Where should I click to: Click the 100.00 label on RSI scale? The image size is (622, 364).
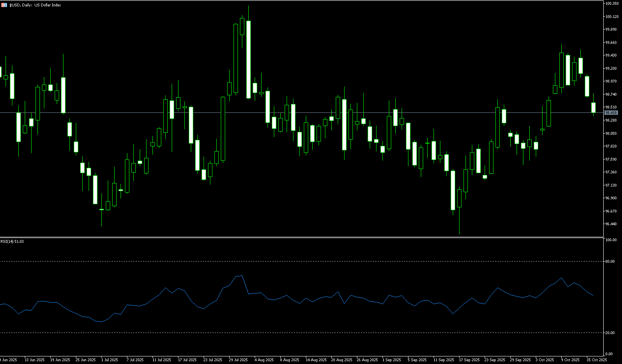tap(611, 240)
